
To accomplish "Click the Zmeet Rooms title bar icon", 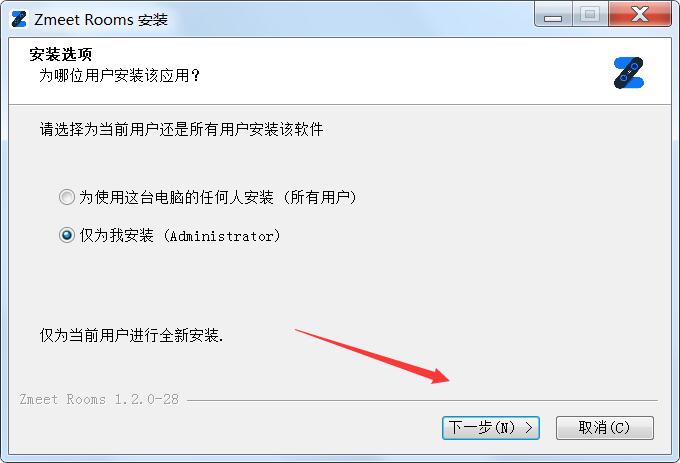I will click(x=19, y=19).
